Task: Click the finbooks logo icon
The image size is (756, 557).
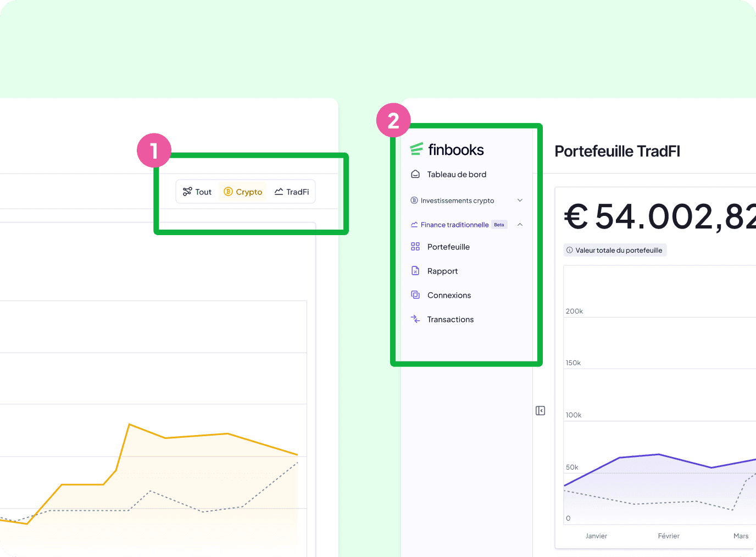Action: [x=416, y=149]
